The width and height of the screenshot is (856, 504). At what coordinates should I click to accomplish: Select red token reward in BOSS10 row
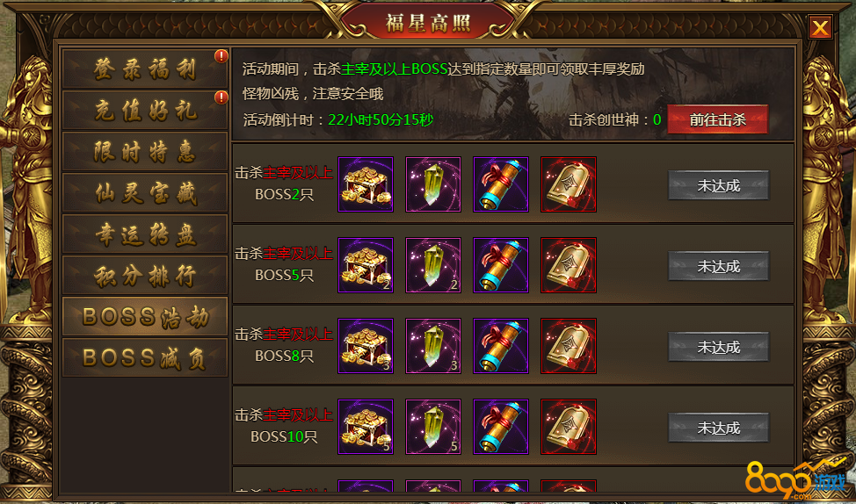click(569, 427)
